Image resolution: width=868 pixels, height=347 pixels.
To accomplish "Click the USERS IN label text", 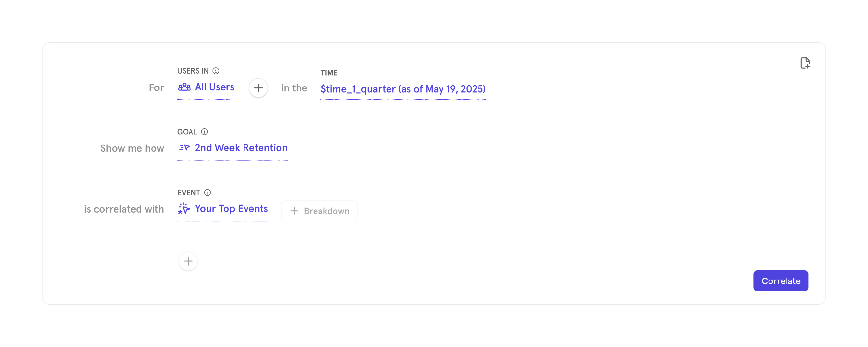I will click(193, 71).
